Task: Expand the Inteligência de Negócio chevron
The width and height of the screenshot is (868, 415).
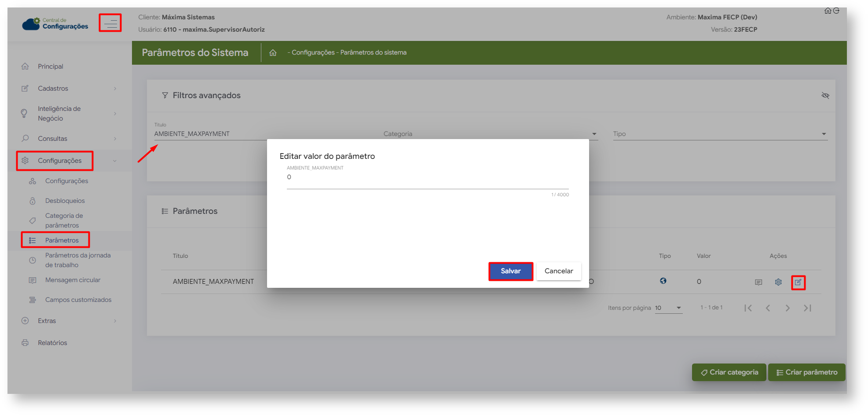Action: tap(115, 114)
